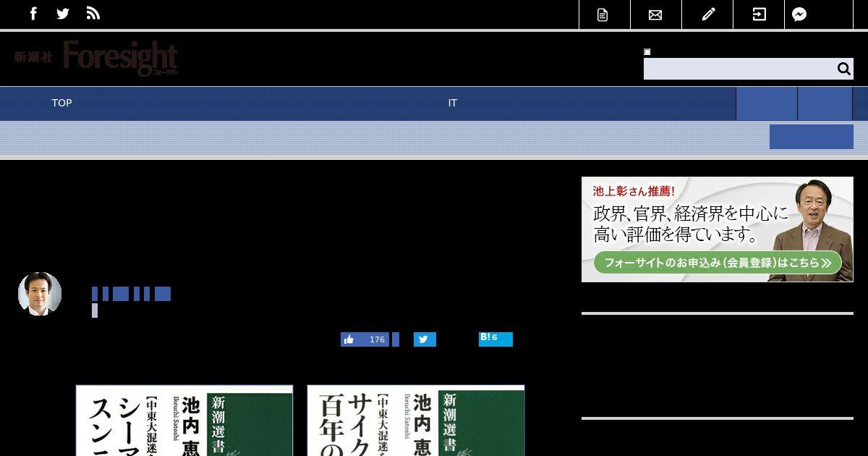Click the pencil edit icon
The image size is (868, 456).
pos(708,14)
